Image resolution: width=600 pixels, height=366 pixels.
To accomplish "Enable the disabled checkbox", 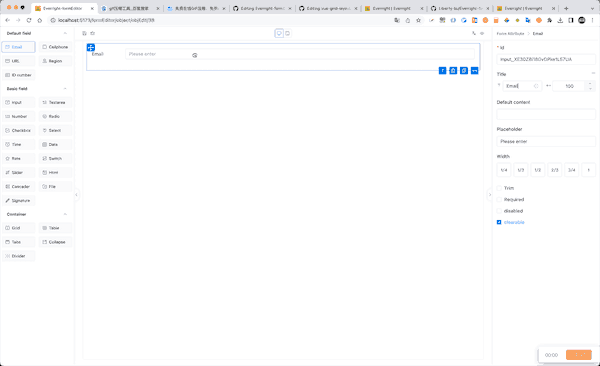I will point(499,211).
